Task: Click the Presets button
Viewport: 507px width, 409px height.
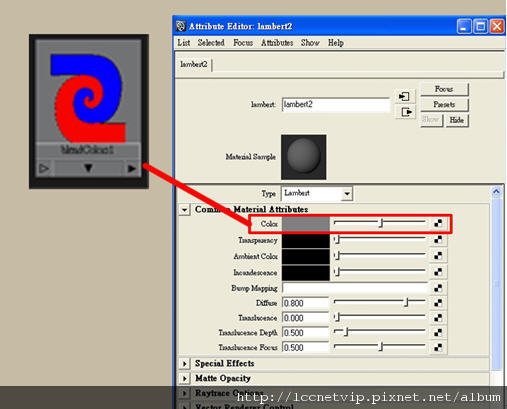Action: click(x=444, y=105)
